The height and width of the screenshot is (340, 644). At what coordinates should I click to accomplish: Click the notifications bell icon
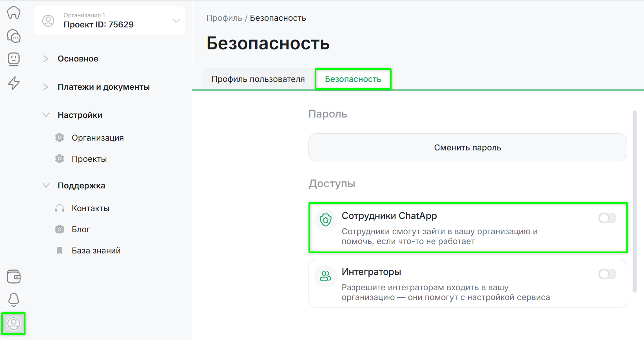14,300
